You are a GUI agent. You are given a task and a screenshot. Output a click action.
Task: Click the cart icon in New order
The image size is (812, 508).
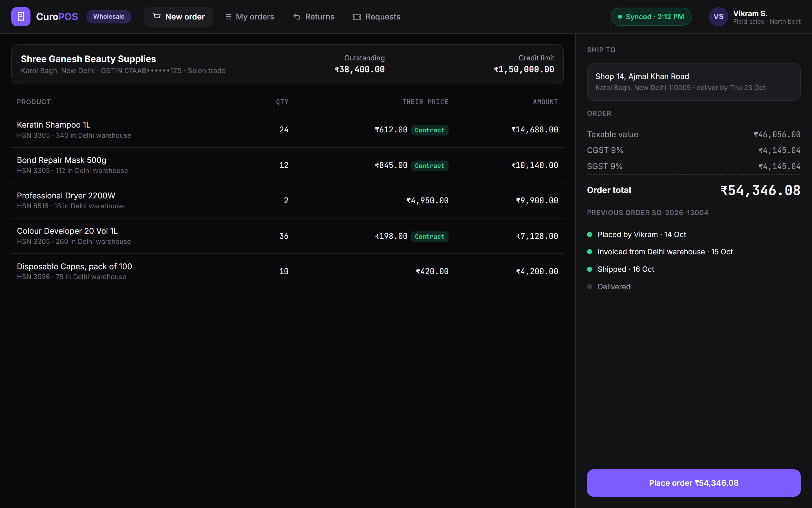[157, 16]
